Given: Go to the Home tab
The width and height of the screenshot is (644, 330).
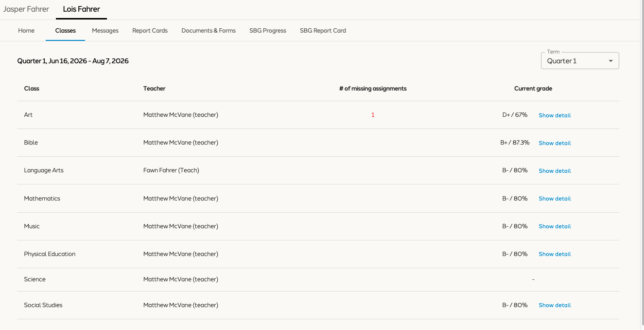Looking at the screenshot, I should coord(26,30).
